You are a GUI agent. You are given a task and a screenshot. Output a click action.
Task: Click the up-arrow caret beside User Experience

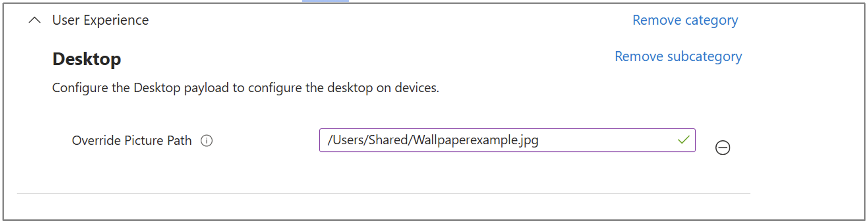35,20
